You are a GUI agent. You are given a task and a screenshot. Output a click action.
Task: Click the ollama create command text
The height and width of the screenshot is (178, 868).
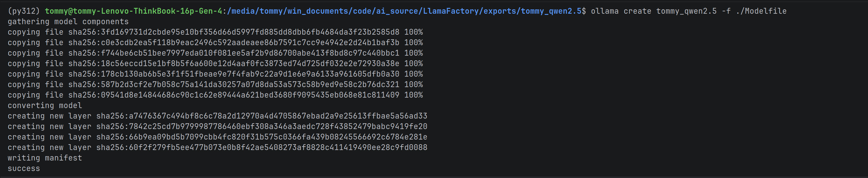click(x=621, y=11)
